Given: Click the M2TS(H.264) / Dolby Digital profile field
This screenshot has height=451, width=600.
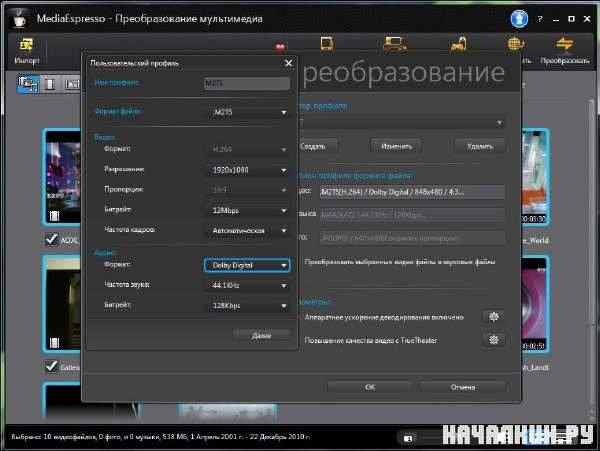Looking at the screenshot, I should click(x=412, y=192).
